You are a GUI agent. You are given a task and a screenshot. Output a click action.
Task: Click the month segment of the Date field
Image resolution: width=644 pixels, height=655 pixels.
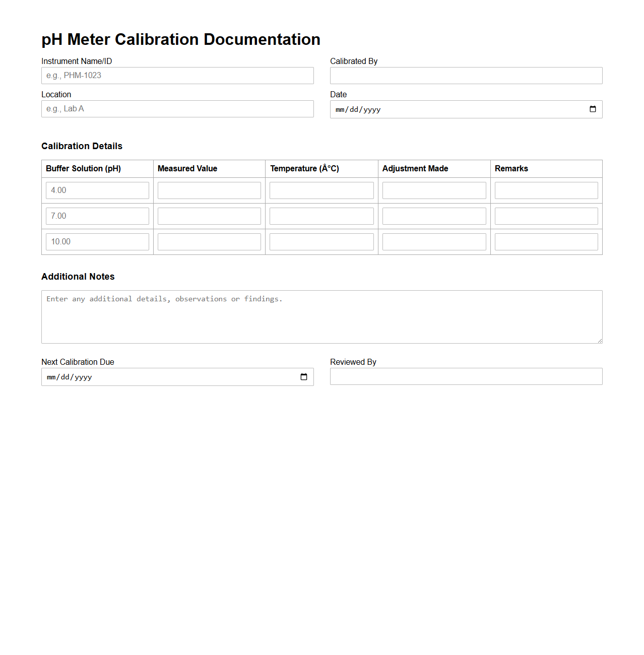click(341, 109)
